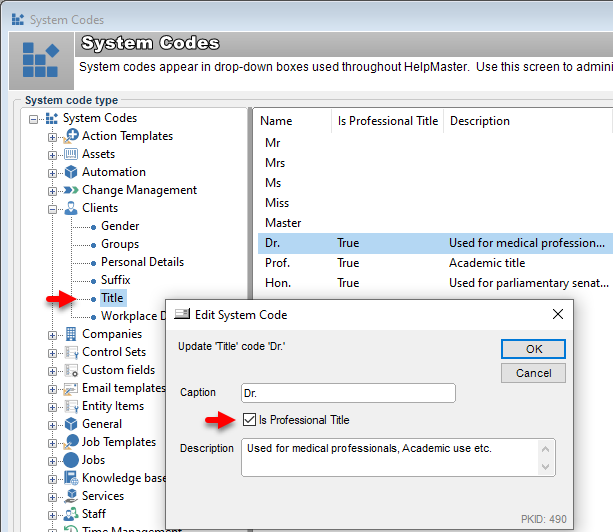
Task: Click the Companies building icon
Action: pyautogui.click(x=71, y=334)
